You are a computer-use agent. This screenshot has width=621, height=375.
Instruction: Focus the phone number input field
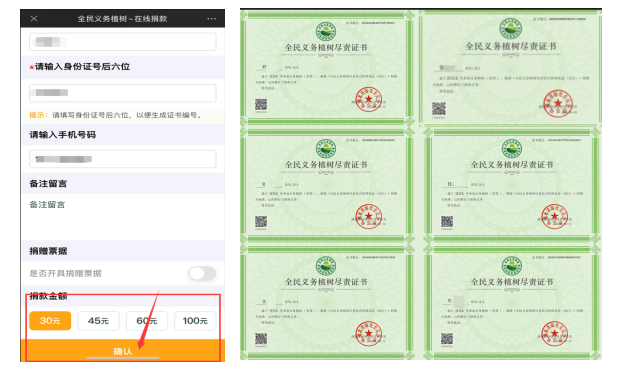click(123, 159)
